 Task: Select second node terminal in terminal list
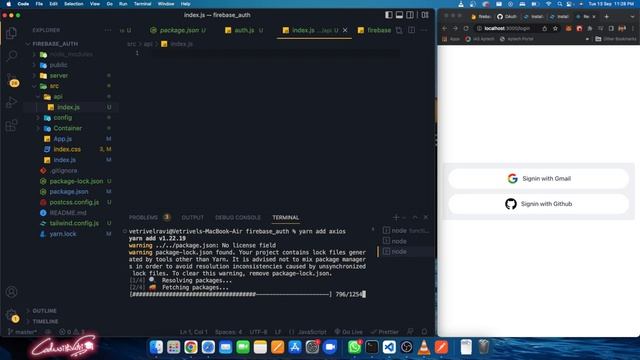(406, 241)
